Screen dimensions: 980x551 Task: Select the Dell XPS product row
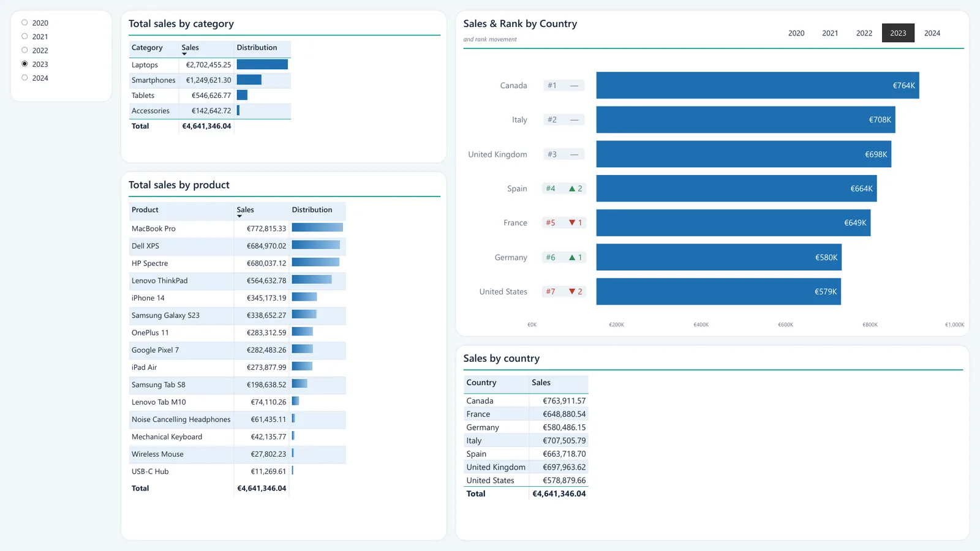click(238, 246)
